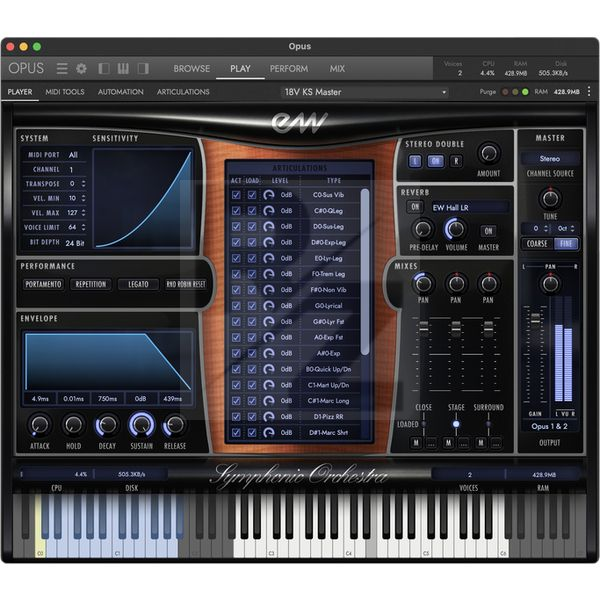
Task: Open the Stereo channel source dropdown
Action: 549,158
